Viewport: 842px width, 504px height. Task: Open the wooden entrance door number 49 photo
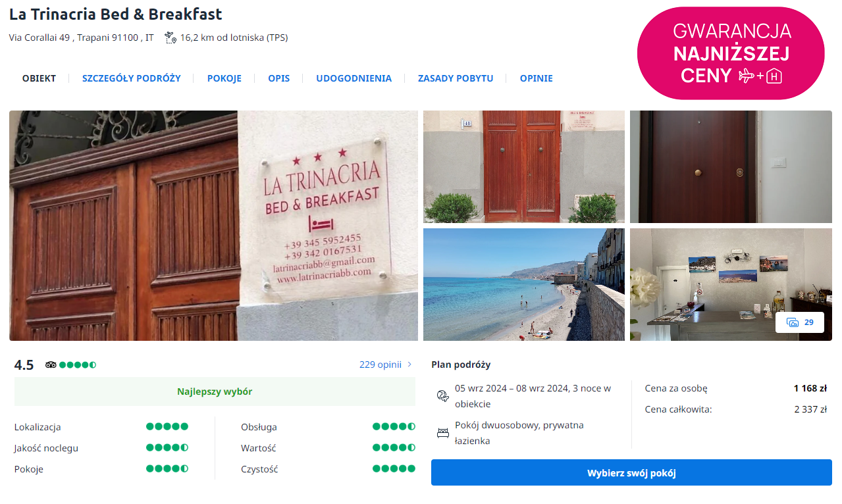523,166
